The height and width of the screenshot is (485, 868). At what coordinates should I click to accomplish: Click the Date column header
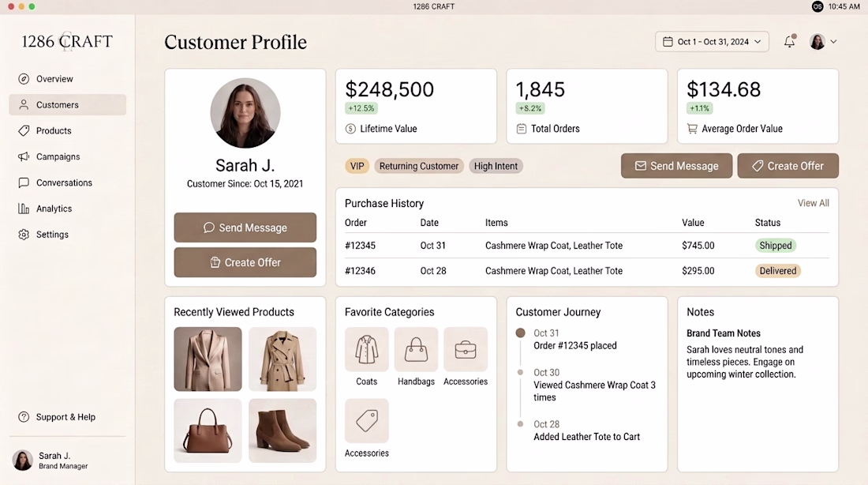[429, 223]
